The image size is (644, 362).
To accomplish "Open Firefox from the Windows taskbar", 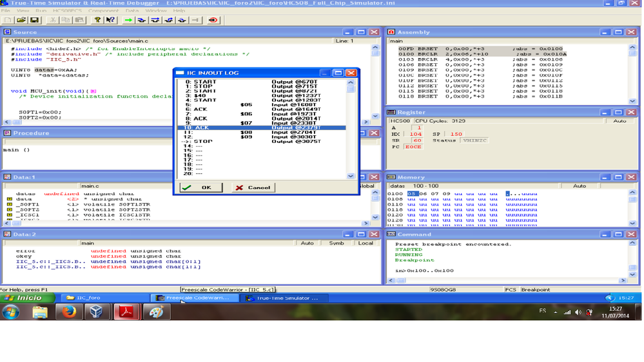I will [68, 312].
